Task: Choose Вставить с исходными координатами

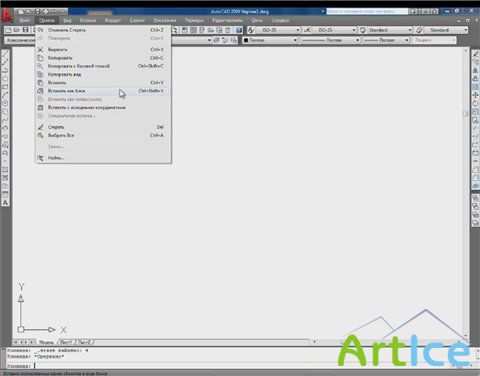Action: (103, 108)
